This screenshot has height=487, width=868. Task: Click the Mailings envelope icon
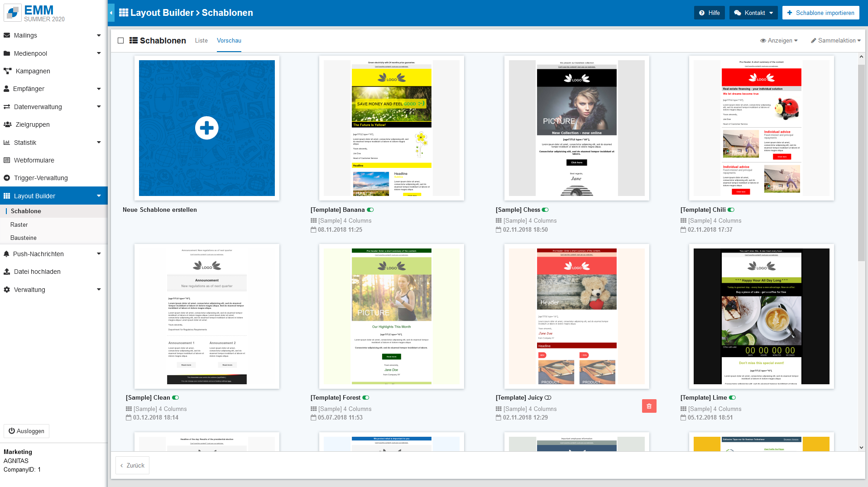tap(7, 35)
